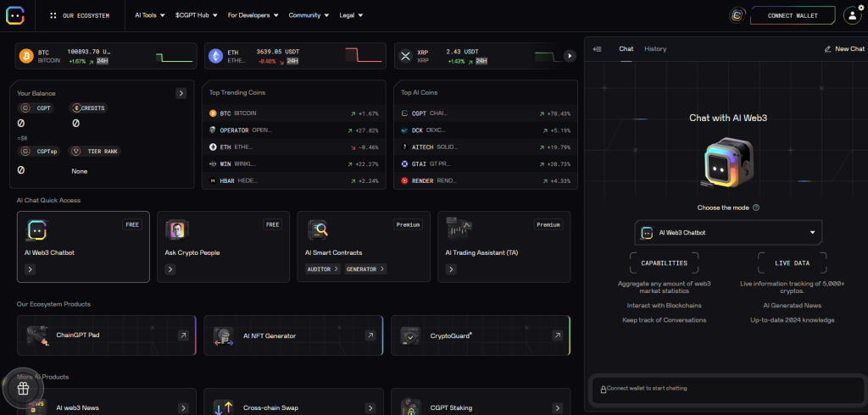
Task: Advance the price ticker with the arrow
Action: (570, 55)
